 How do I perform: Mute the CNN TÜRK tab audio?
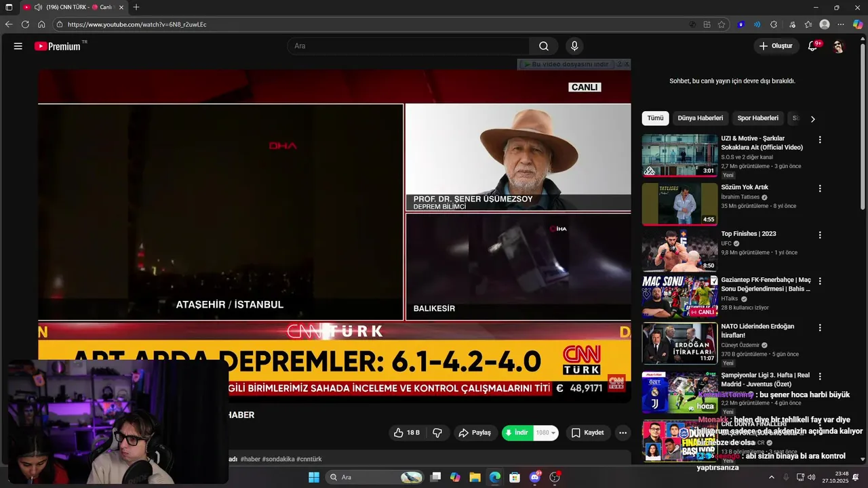pos(39,7)
